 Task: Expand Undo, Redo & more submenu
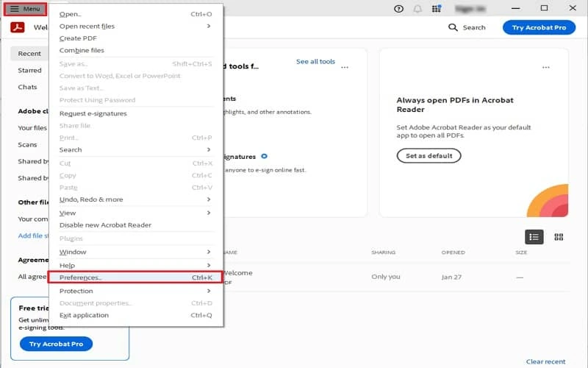[x=135, y=199]
